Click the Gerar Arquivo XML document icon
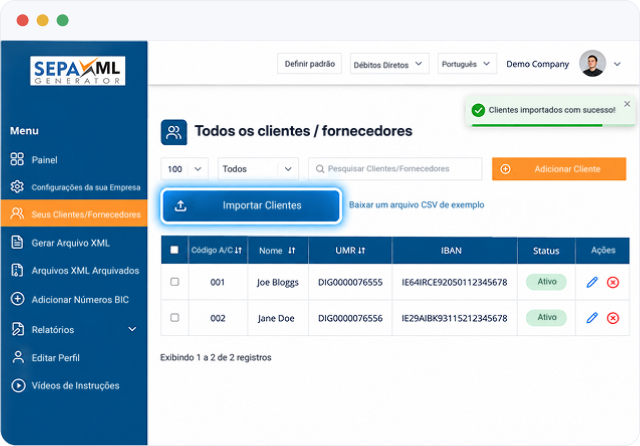This screenshot has width=640, height=446. [17, 242]
